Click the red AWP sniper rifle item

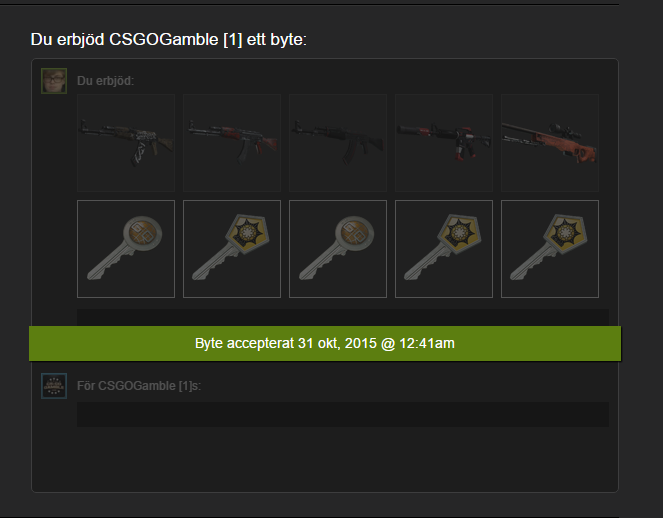(x=550, y=143)
